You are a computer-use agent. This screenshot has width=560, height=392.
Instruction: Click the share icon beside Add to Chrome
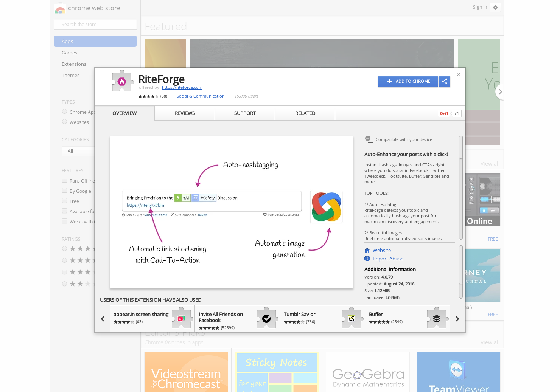pyautogui.click(x=445, y=81)
